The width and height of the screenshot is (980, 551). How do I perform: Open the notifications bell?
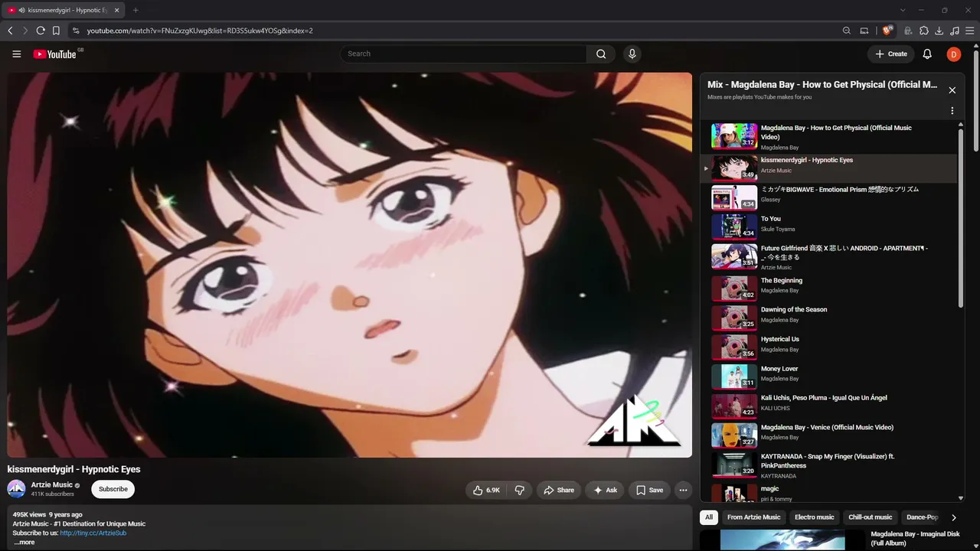927,54
